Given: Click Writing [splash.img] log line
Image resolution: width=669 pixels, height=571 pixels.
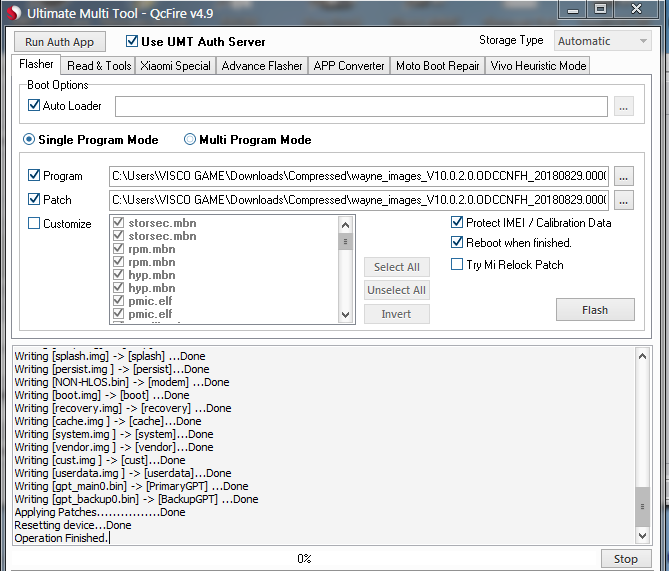Looking at the screenshot, I should pyautogui.click(x=110, y=356).
